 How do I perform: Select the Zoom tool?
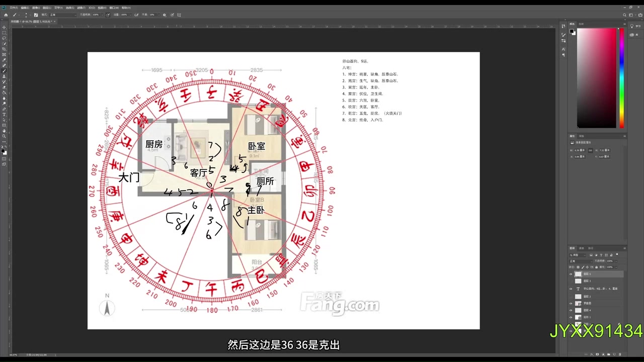click(4, 136)
